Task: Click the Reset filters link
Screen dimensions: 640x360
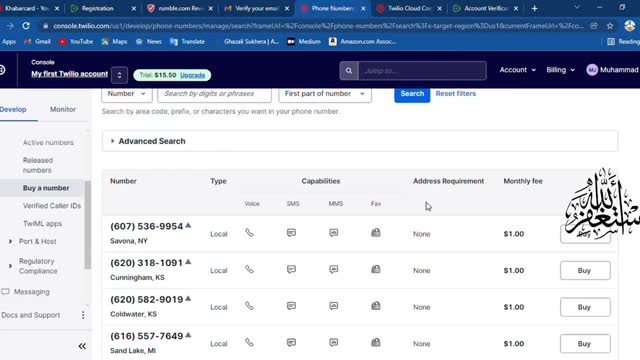Action: pyautogui.click(x=456, y=93)
